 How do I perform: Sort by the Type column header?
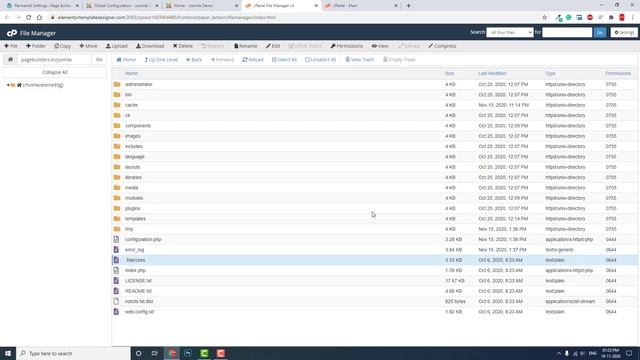pyautogui.click(x=550, y=73)
